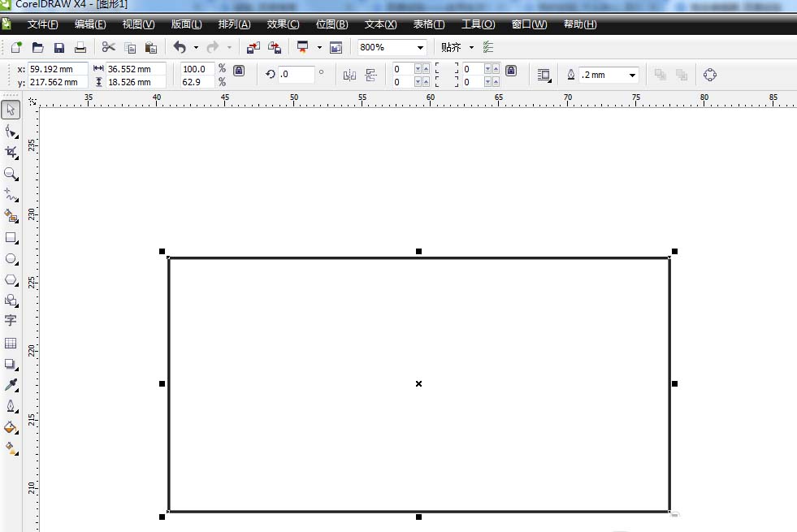The width and height of the screenshot is (797, 532).
Task: Select the Zoom magnifier tool
Action: click(11, 174)
